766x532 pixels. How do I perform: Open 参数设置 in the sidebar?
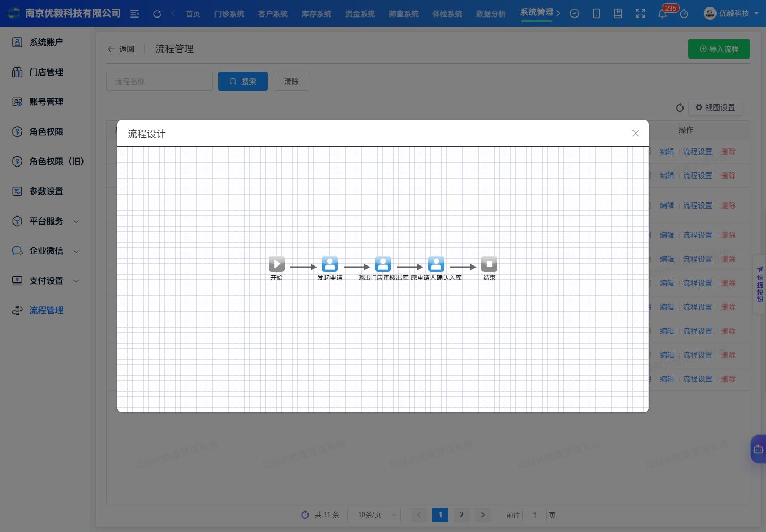(x=46, y=191)
